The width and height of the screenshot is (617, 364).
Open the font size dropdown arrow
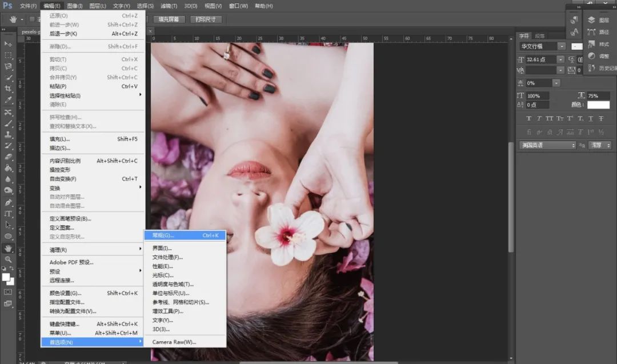[x=560, y=59]
